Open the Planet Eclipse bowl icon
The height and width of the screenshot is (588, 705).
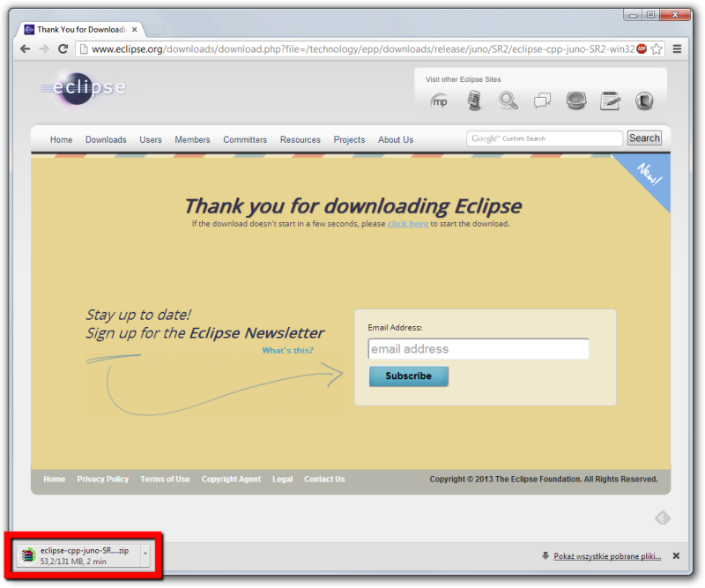pyautogui.click(x=576, y=100)
